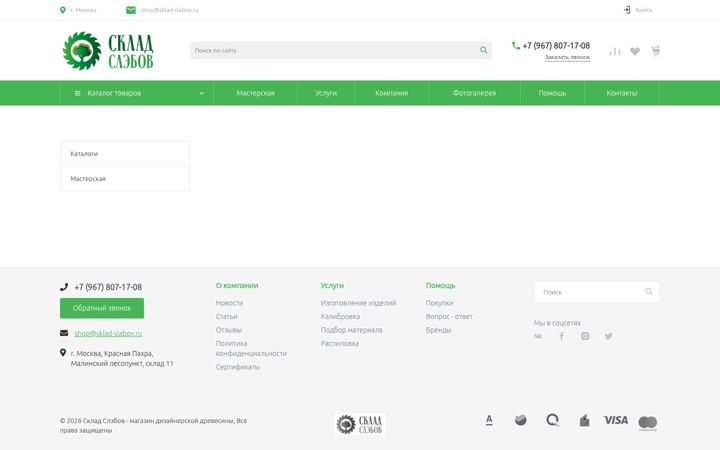
Task: Open the Компания menu item
Action: [392, 93]
